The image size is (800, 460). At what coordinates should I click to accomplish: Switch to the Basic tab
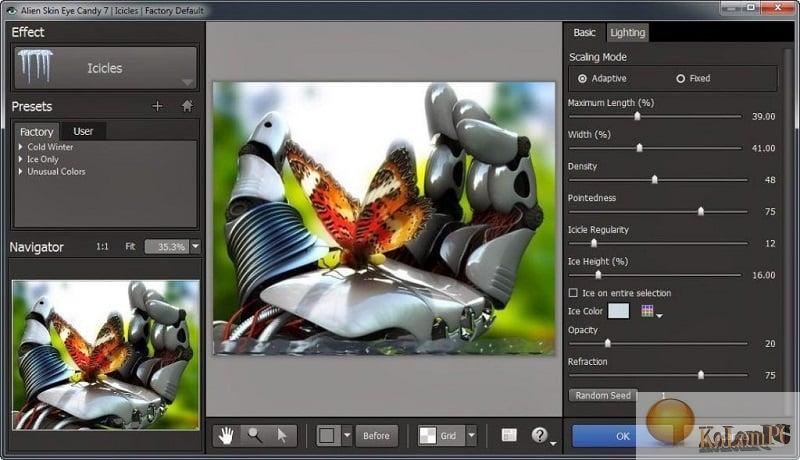click(x=584, y=33)
